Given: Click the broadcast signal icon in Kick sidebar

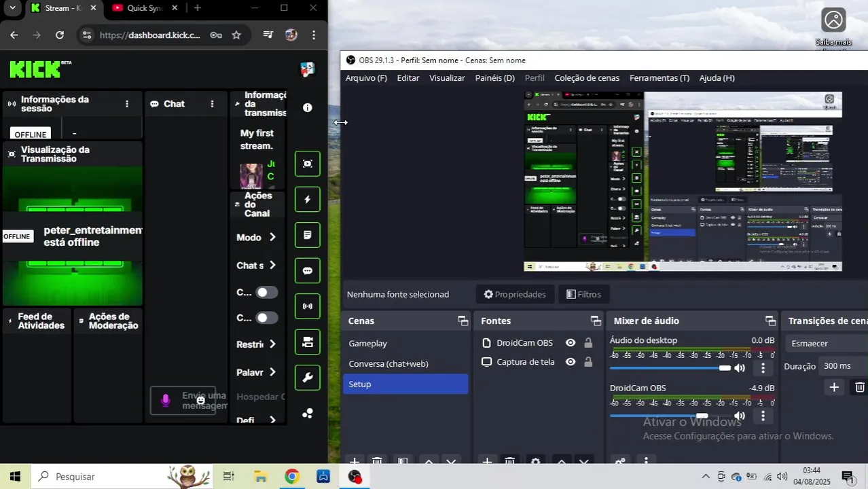Looking at the screenshot, I should 308,306.
